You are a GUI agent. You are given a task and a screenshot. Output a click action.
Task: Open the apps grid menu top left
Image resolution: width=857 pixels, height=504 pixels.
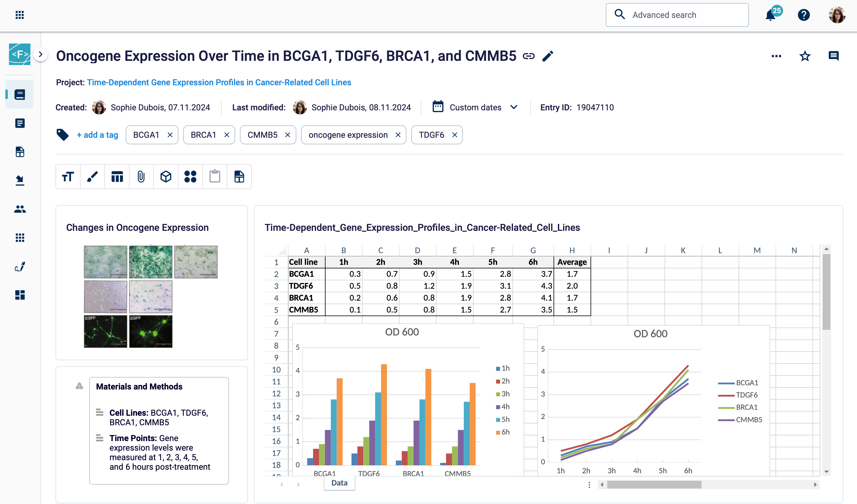click(x=20, y=15)
